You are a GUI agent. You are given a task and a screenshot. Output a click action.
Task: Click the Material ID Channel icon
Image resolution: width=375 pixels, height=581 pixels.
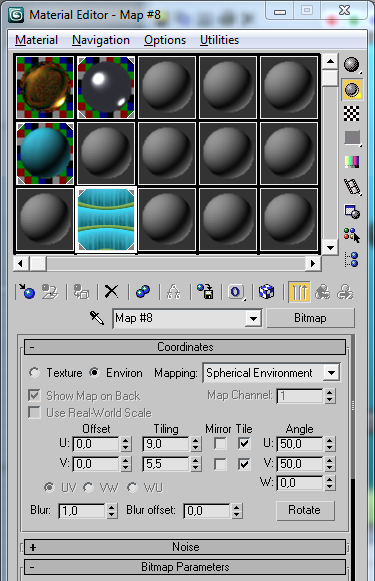point(236,292)
